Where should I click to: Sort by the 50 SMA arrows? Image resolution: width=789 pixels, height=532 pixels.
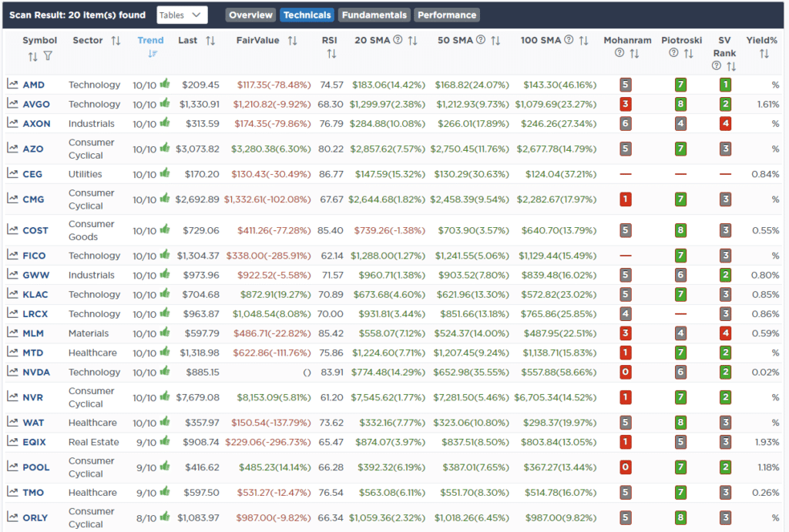(495, 41)
